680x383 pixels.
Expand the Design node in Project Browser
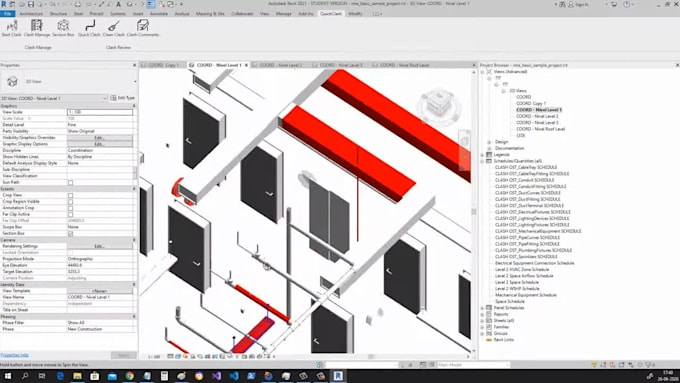tap(489, 142)
